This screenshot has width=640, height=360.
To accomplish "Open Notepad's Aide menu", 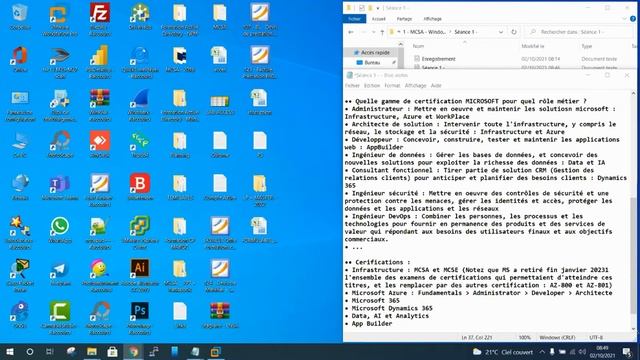I will 436,85.
